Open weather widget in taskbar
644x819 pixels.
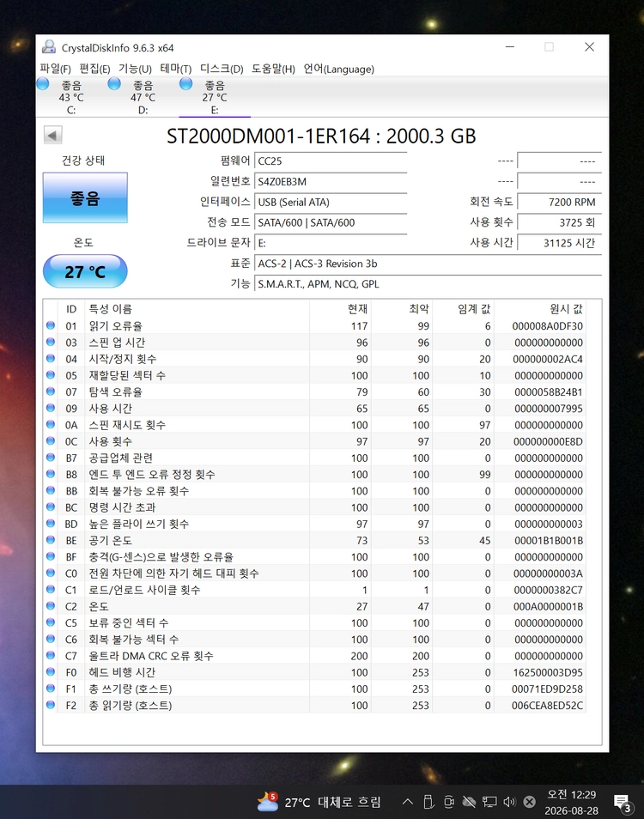coord(319,802)
